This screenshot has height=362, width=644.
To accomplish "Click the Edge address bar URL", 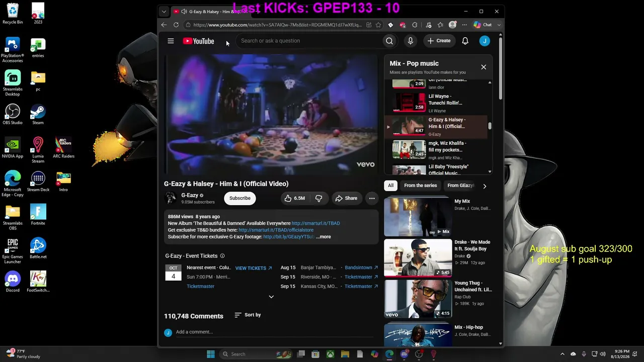I will pyautogui.click(x=277, y=25).
